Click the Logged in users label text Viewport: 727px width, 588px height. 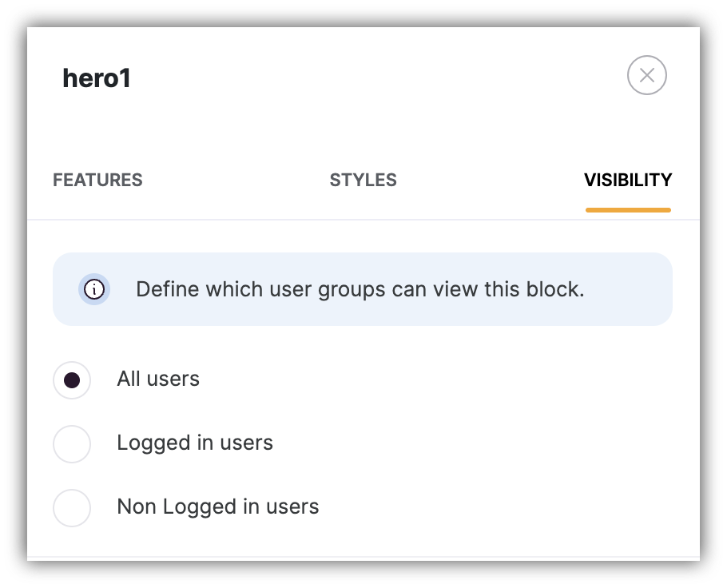pyautogui.click(x=196, y=444)
